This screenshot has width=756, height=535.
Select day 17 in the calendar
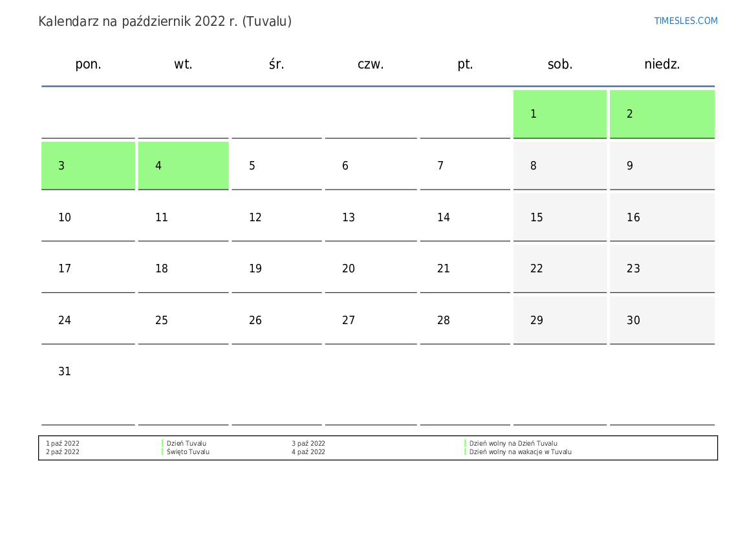(88, 268)
